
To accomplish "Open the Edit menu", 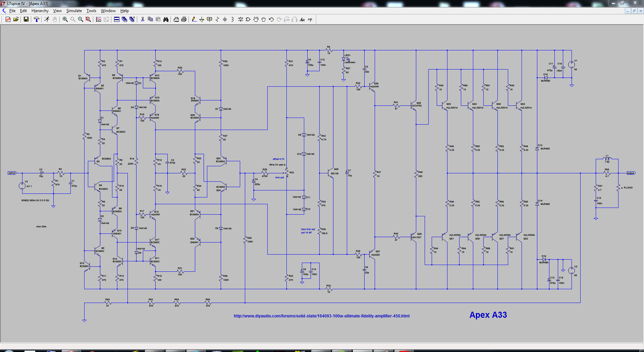I will pos(23,11).
